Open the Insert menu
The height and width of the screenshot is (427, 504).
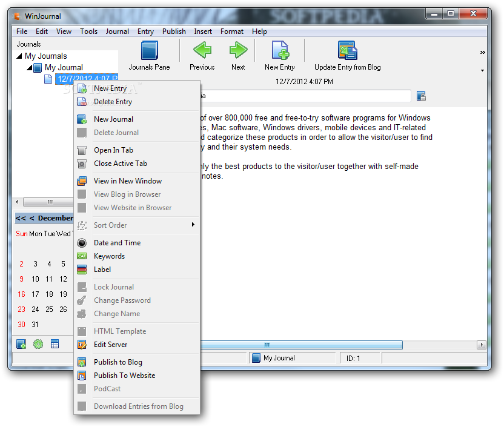click(203, 31)
